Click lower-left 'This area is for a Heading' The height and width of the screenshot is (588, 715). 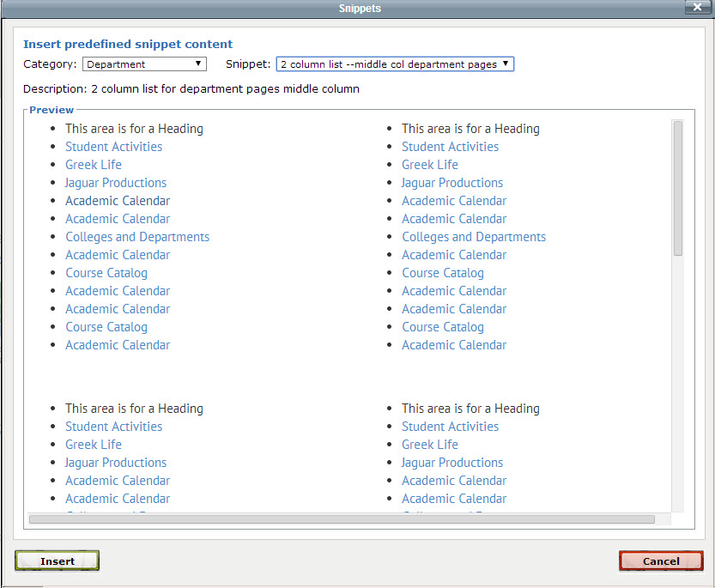click(x=134, y=409)
